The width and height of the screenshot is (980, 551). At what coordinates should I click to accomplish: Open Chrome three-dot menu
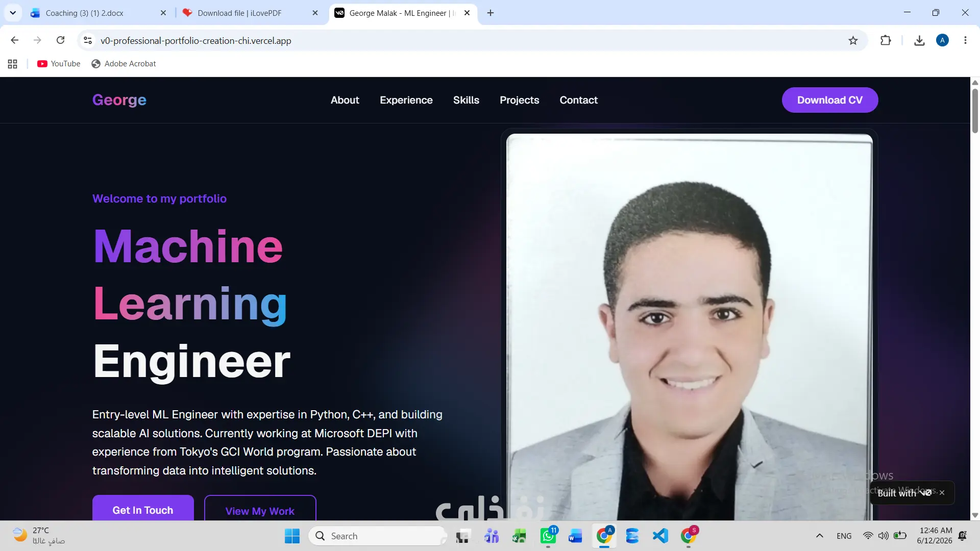tap(965, 40)
